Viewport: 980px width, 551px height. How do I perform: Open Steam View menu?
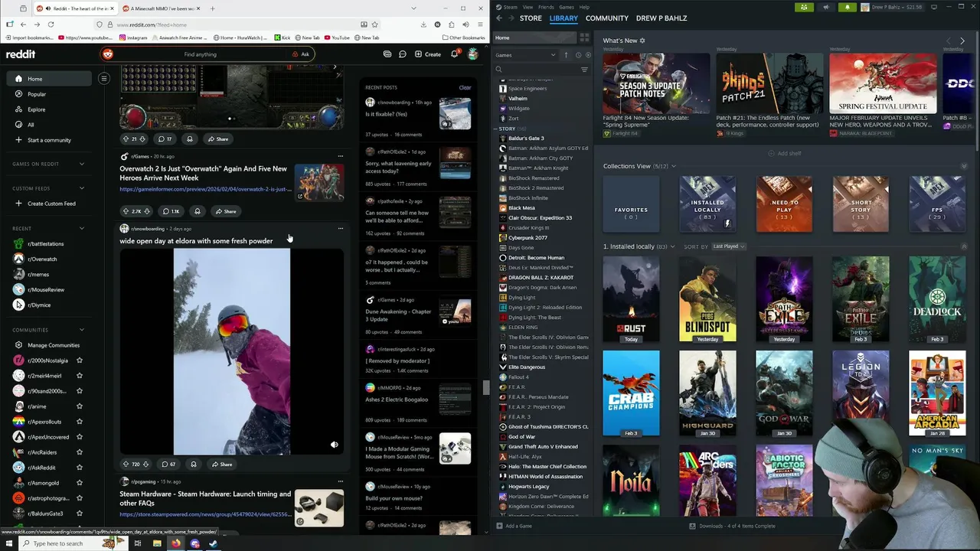click(x=528, y=7)
